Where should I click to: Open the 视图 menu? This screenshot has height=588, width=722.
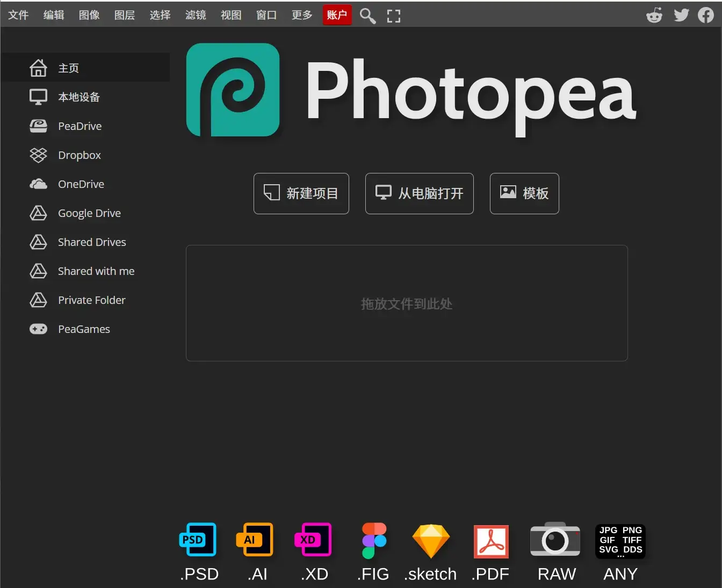point(231,15)
